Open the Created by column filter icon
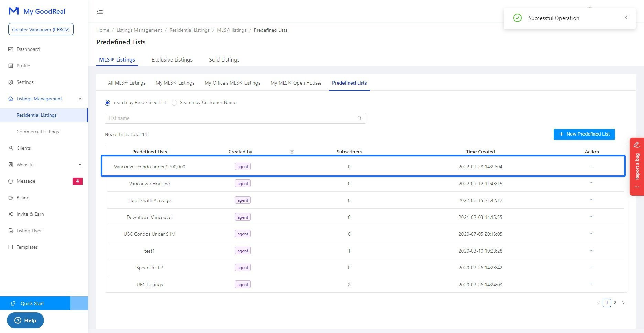The width and height of the screenshot is (644, 333). point(292,152)
